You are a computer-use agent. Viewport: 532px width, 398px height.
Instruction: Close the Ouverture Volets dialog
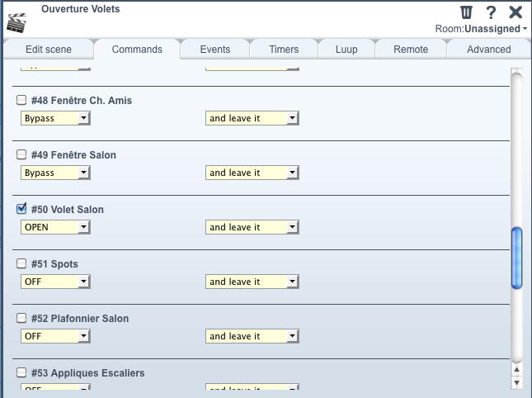click(516, 12)
